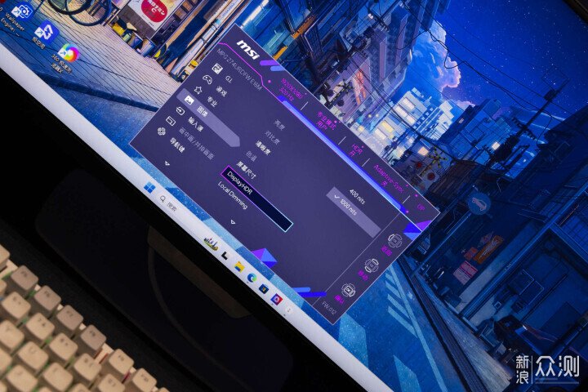Select the 屏幕尺寸 setting
The height and width of the screenshot is (392, 588).
(x=247, y=170)
